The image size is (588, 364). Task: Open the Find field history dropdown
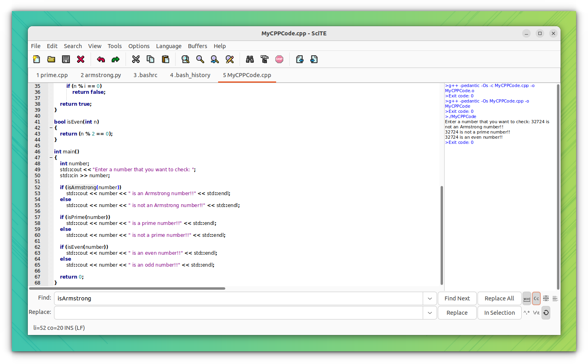coord(429,298)
